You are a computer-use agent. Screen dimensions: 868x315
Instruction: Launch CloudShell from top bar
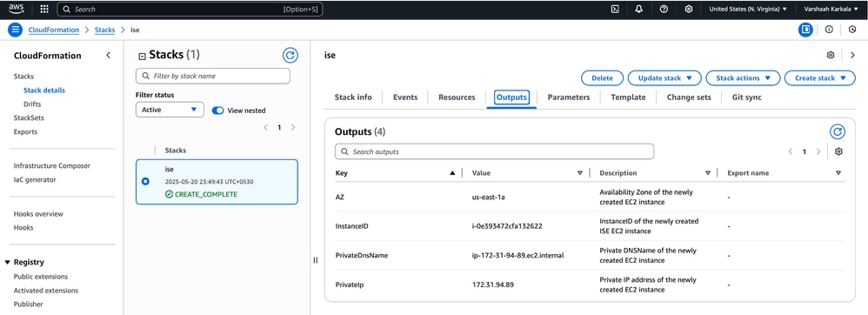coord(615,10)
